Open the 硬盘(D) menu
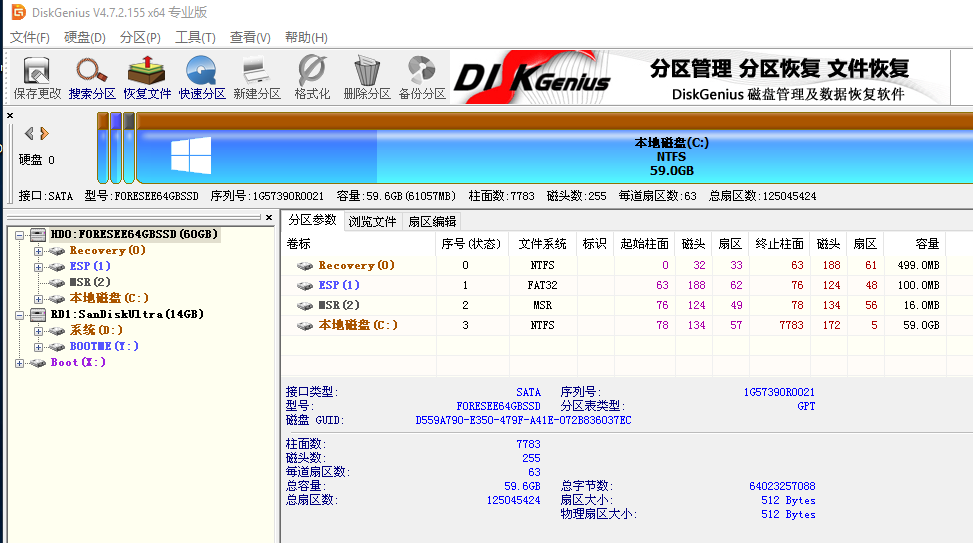 click(85, 37)
